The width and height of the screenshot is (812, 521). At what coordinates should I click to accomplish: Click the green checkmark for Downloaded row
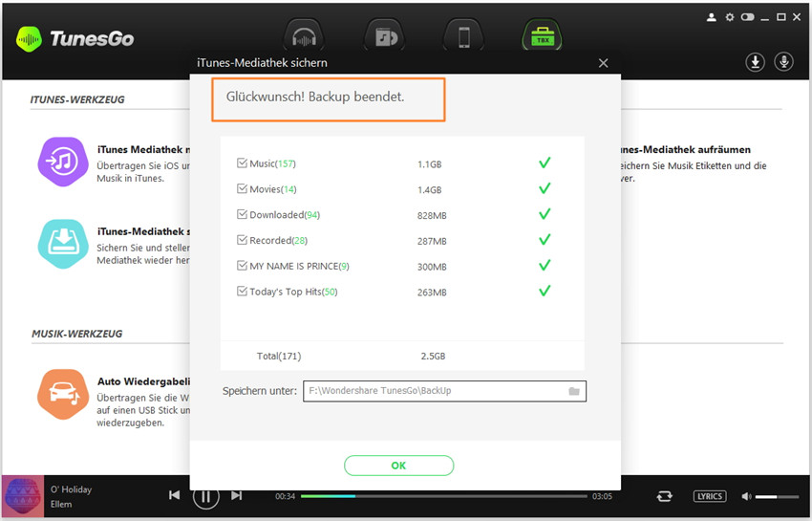coord(545,214)
